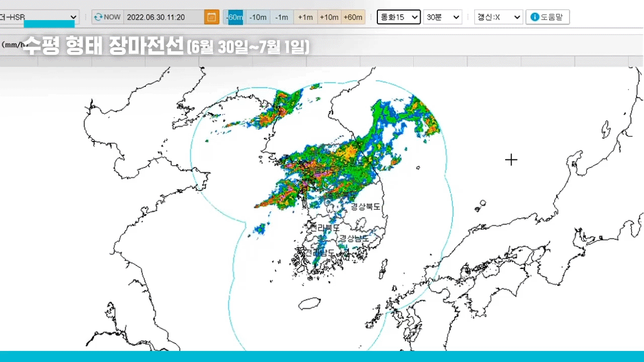Click the NOW refresh button
Image resolution: width=644 pixels, height=362 pixels.
(x=107, y=17)
